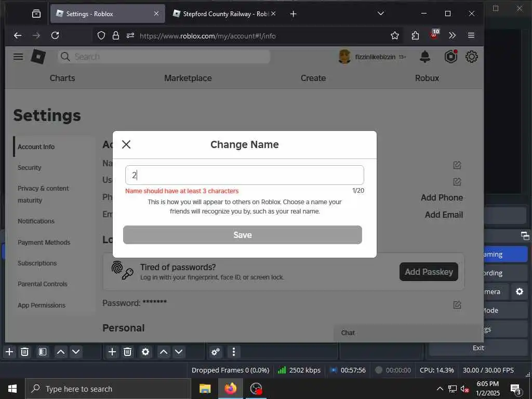
Task: Click the extension icon with badge 10
Action: click(x=435, y=34)
